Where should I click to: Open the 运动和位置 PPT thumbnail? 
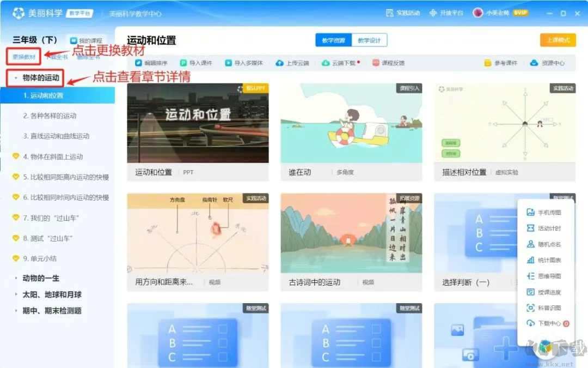[198, 123]
